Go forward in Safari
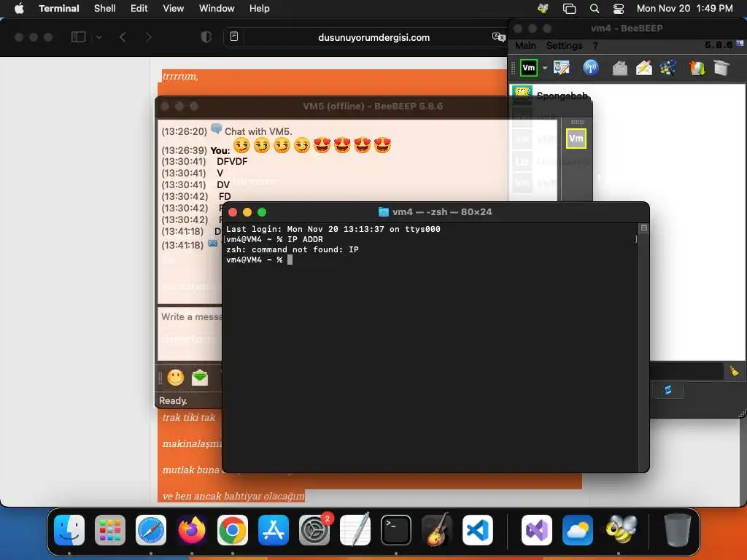 pyautogui.click(x=148, y=37)
